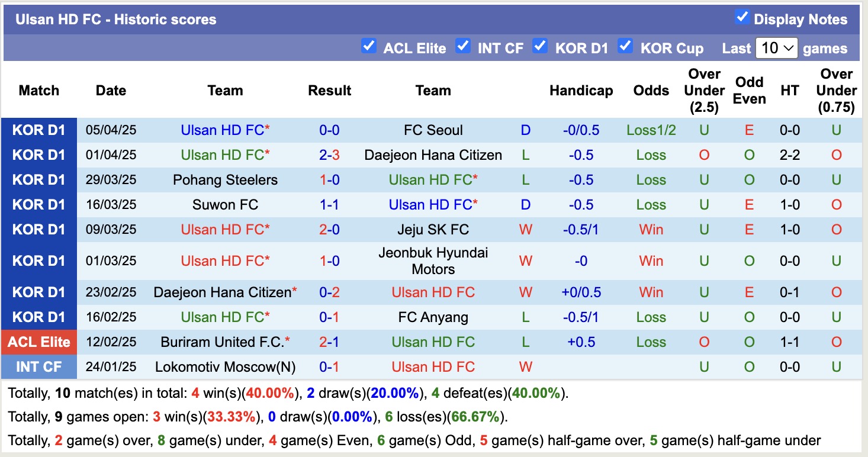Click the Lokomotiv Moscow(N) team name
This screenshot has width=868, height=457.
[225, 366]
